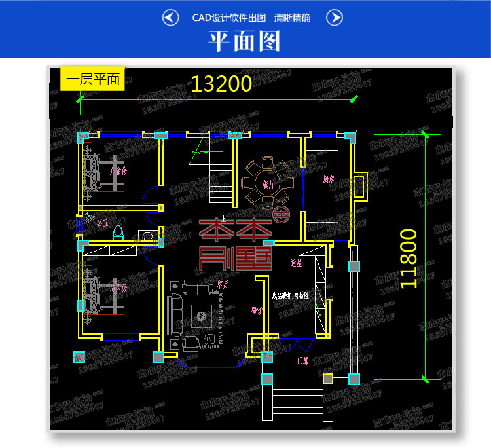This screenshot has width=491, height=448.
Task: Click the 客厅 room label
Action: click(x=223, y=284)
